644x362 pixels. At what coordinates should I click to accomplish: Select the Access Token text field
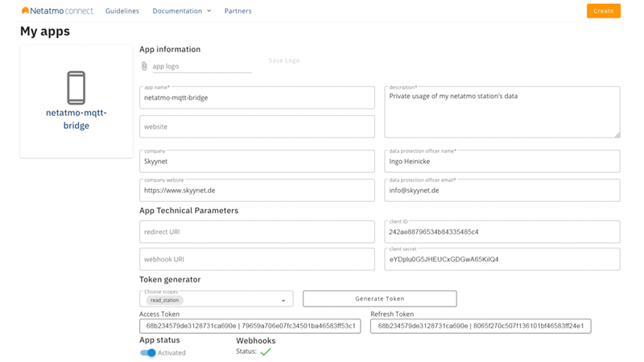coord(250,326)
